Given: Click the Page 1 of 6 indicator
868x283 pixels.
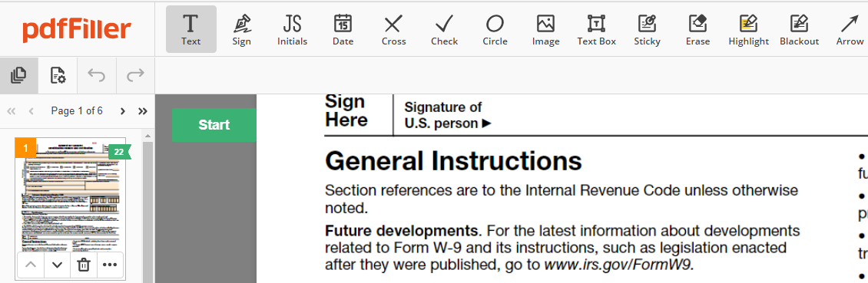Looking at the screenshot, I should (77, 111).
